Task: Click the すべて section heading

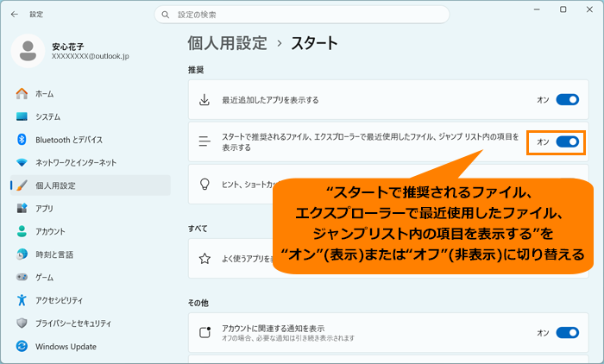Action: [x=198, y=229]
